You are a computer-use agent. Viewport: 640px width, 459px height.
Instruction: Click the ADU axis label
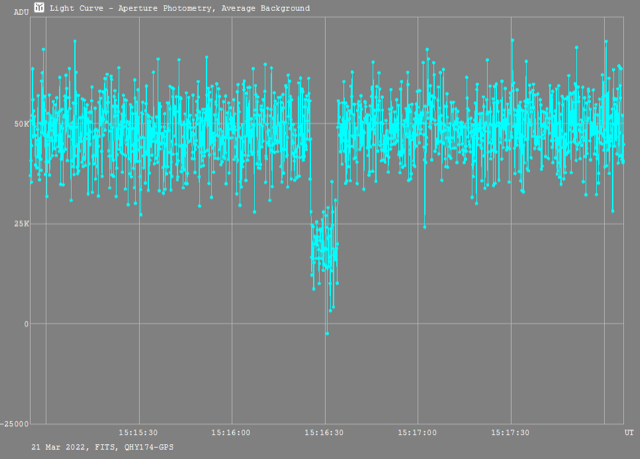pyautogui.click(x=21, y=12)
